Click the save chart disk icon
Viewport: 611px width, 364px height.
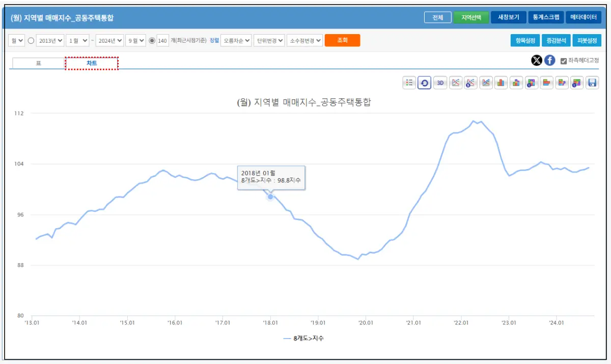(x=593, y=82)
